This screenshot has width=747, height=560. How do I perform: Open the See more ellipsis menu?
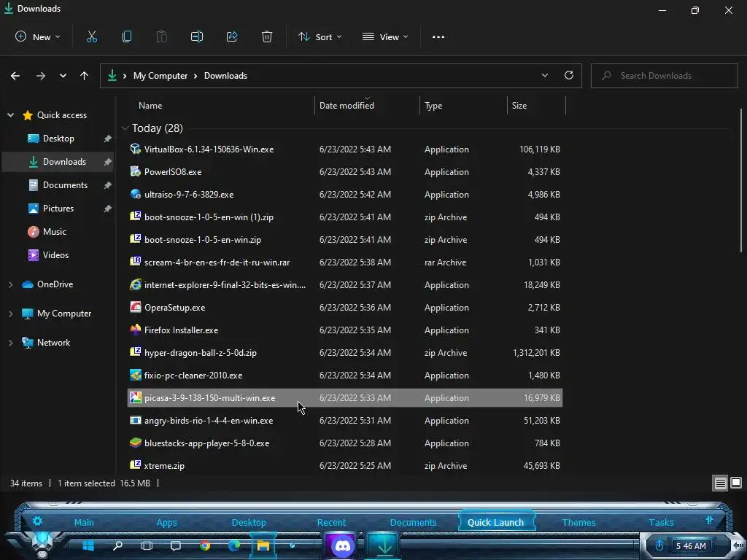click(x=438, y=36)
